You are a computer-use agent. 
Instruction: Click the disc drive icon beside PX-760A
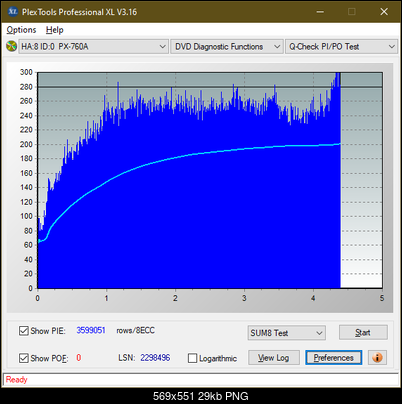pos(11,46)
